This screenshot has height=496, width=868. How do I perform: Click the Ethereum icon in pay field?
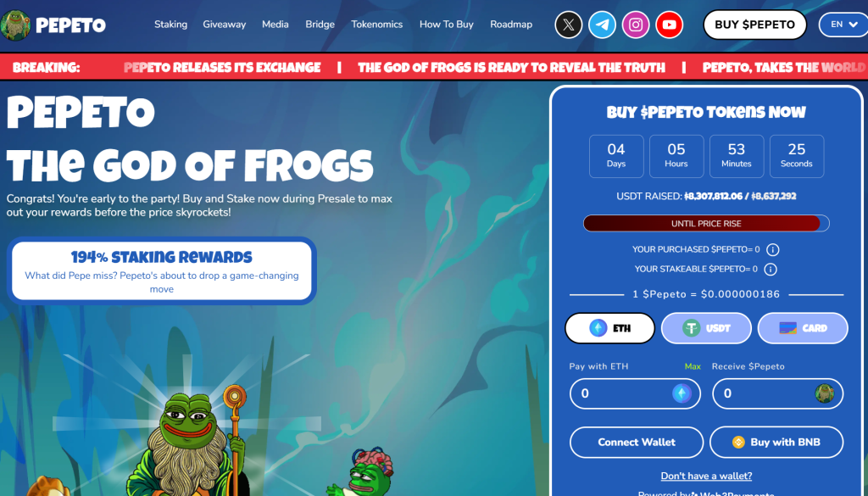(x=682, y=393)
